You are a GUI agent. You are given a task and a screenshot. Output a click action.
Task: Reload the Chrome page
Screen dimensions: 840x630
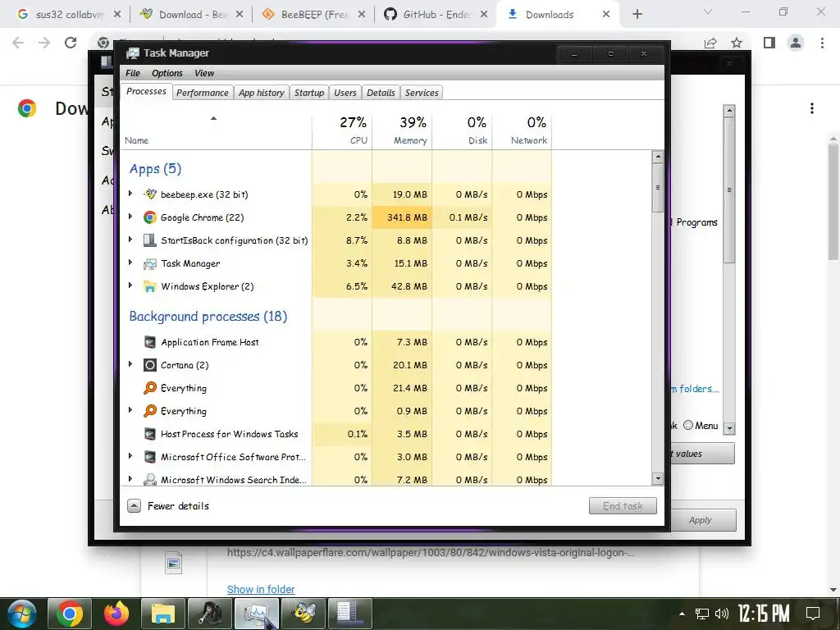71,43
